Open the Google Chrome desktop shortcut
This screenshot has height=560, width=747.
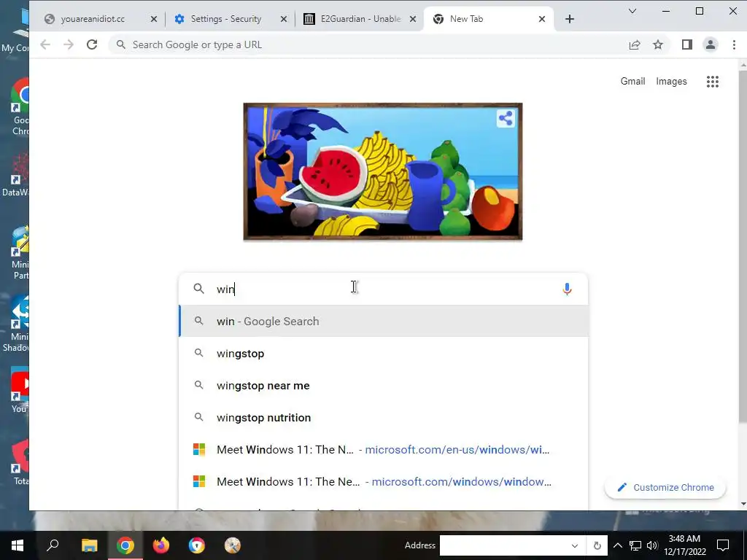[20, 107]
